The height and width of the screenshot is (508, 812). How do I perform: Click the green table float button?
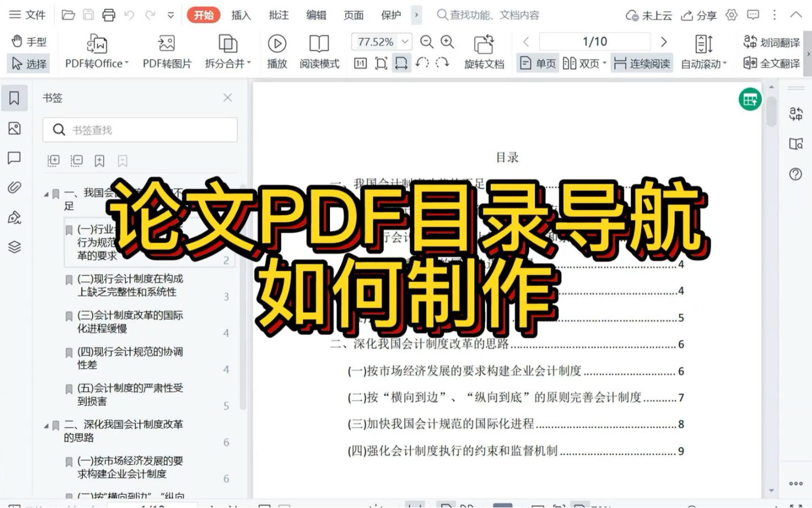point(750,99)
